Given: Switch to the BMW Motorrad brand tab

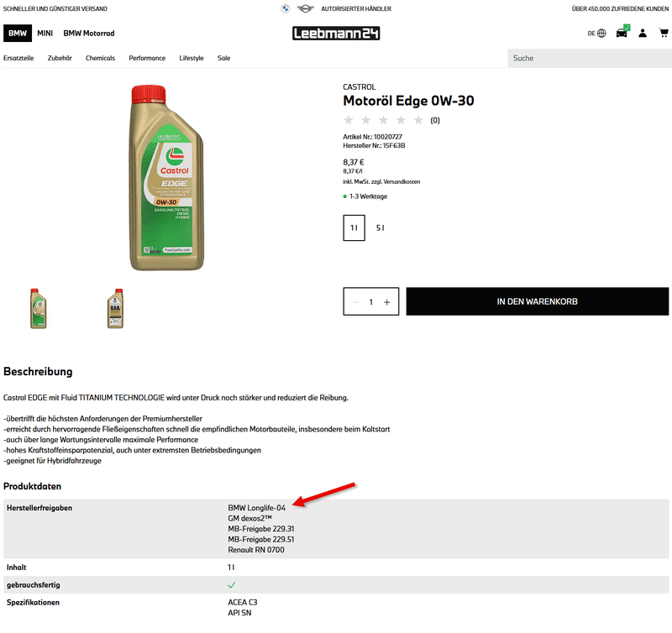Looking at the screenshot, I should 89,34.
